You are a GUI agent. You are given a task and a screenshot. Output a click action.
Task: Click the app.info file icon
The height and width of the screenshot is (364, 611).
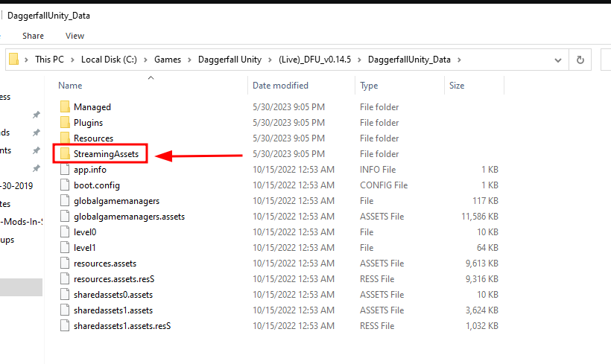[65, 170]
